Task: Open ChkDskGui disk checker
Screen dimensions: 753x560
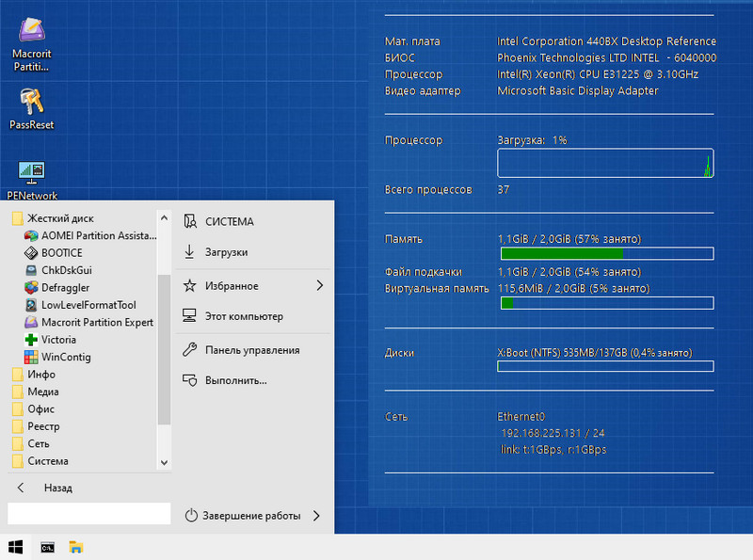Action: pyautogui.click(x=58, y=270)
